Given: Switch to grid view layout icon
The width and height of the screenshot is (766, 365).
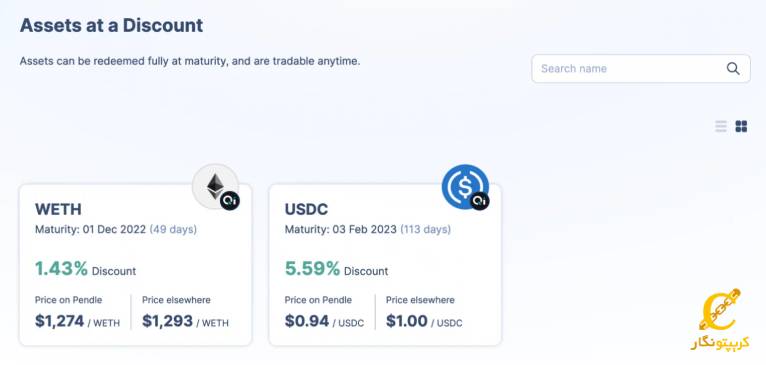Looking at the screenshot, I should pos(741,127).
